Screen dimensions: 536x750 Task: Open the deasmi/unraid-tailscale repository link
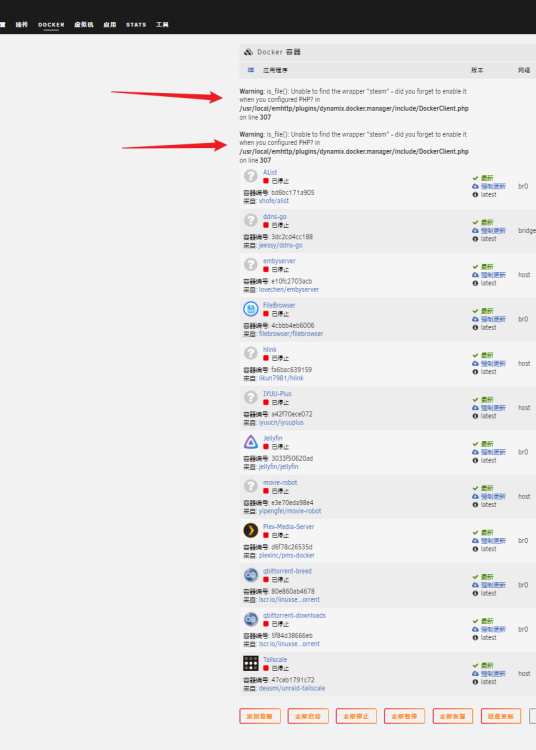pyautogui.click(x=292, y=688)
